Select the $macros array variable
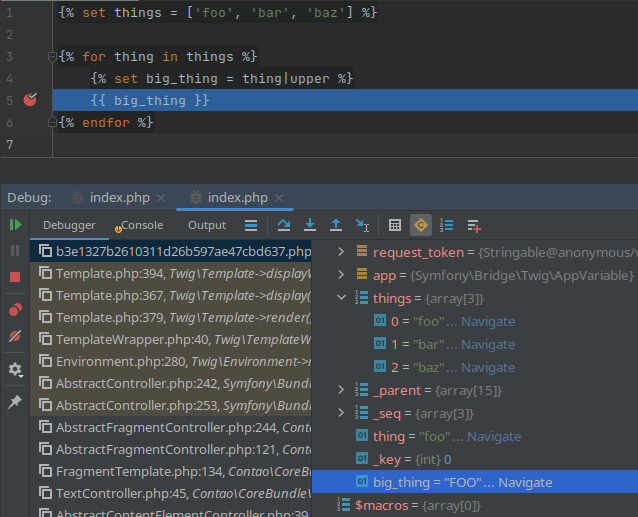This screenshot has width=638, height=517. point(475,505)
